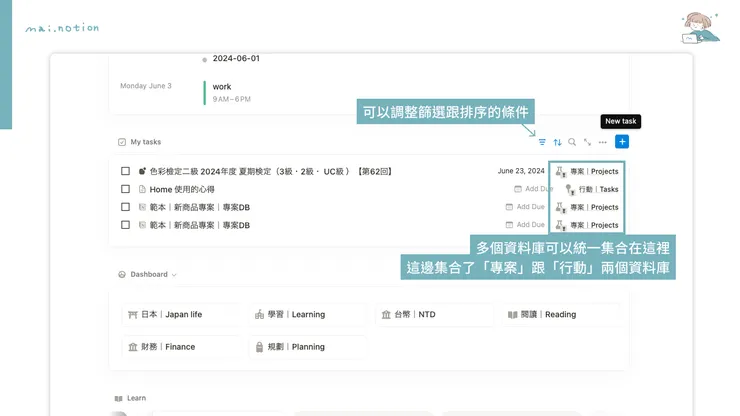This screenshot has width=740, height=416.
Task: Click the Dashboard smiley icon
Action: tap(122, 274)
